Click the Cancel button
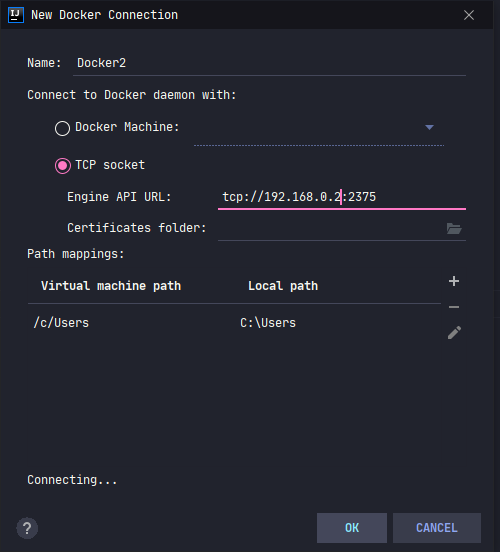Image resolution: width=500 pixels, height=552 pixels. click(437, 528)
